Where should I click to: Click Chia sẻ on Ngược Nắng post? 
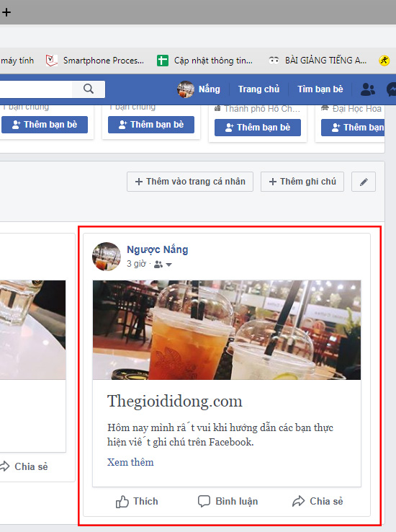point(318,501)
